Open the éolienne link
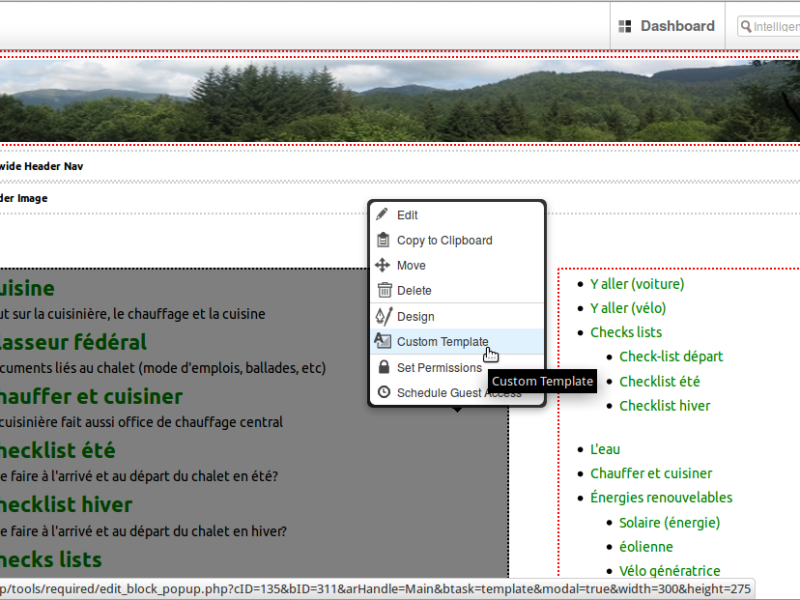Viewport: 800px width, 600px height. point(646,546)
